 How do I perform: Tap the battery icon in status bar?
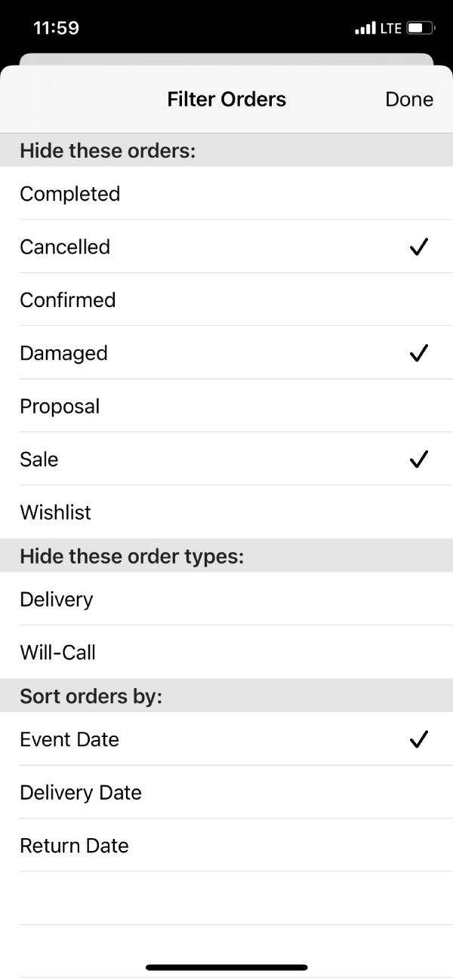(421, 29)
